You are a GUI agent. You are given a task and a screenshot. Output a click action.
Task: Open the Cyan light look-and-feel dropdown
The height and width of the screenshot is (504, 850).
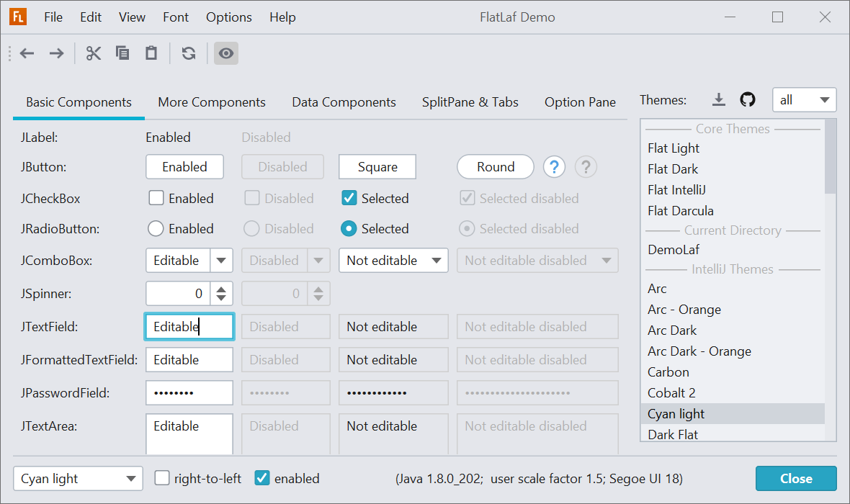78,478
